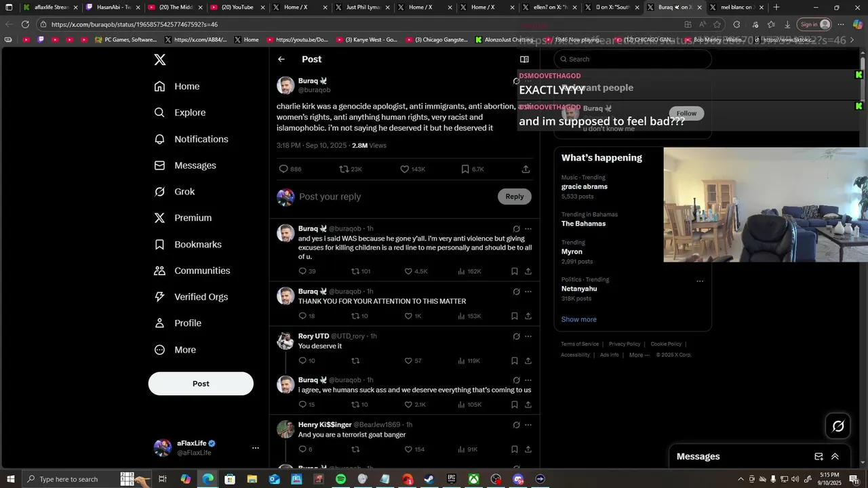The height and width of the screenshot is (488, 868).
Task: Open more options on Henry Ki$$inger reply
Action: [528, 425]
